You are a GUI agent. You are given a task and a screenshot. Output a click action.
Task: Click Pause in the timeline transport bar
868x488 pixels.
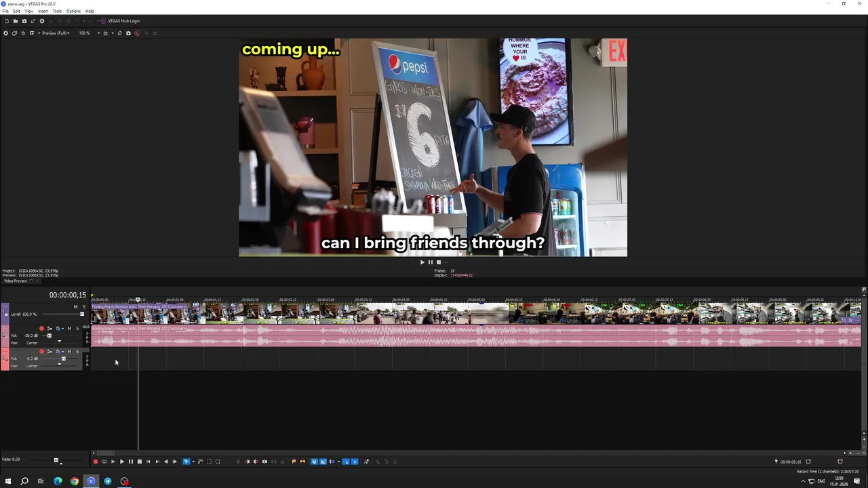(131, 462)
